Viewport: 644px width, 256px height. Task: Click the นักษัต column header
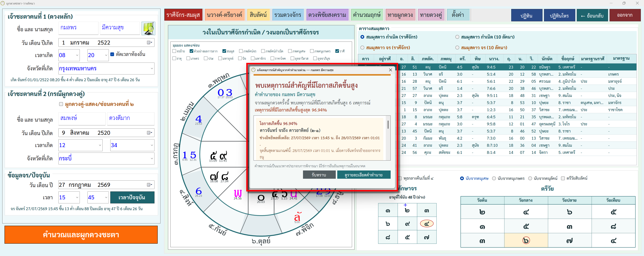(x=547, y=59)
